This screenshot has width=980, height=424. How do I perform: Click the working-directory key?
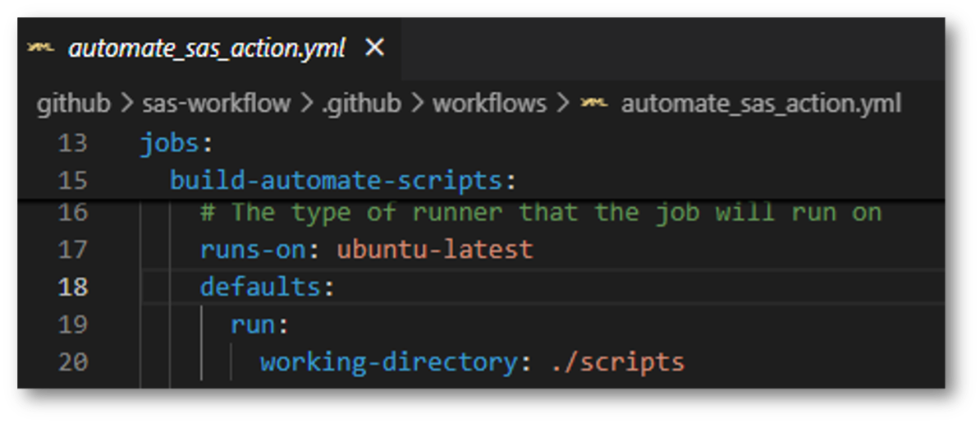click(389, 362)
